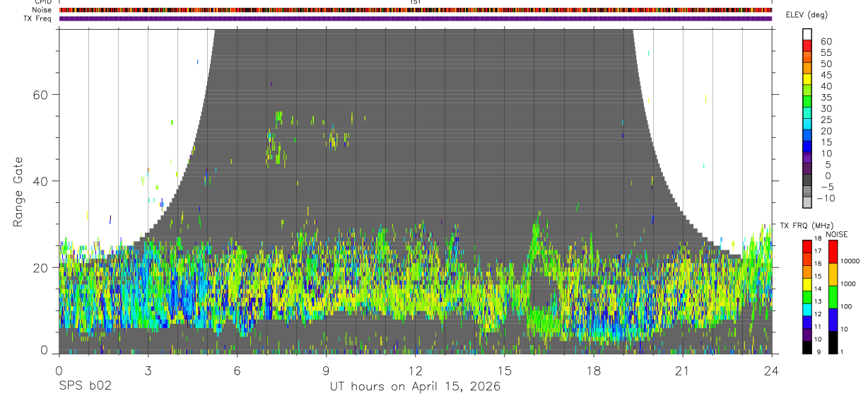Viewport: 868px width, 401px height.
Task: Click the '18' tick on UT hours axis
Action: pyautogui.click(x=593, y=370)
